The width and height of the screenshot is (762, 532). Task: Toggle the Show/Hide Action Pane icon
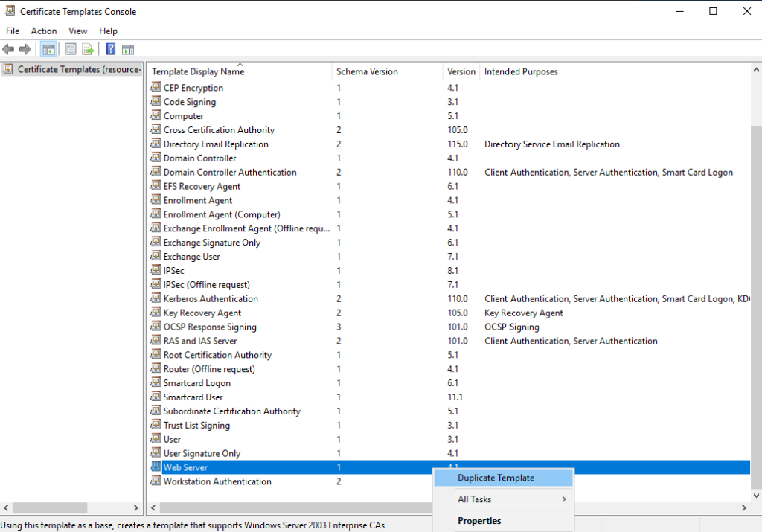coord(128,49)
